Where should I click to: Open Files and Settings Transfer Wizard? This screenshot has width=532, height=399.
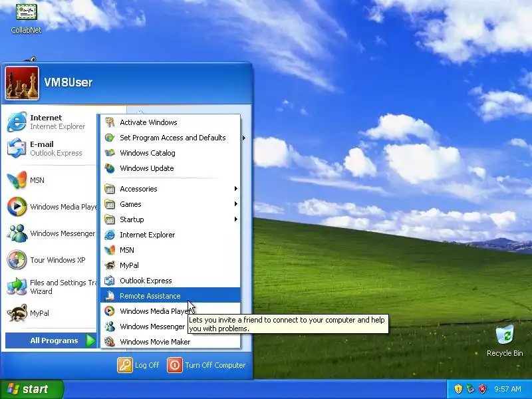click(x=52, y=287)
